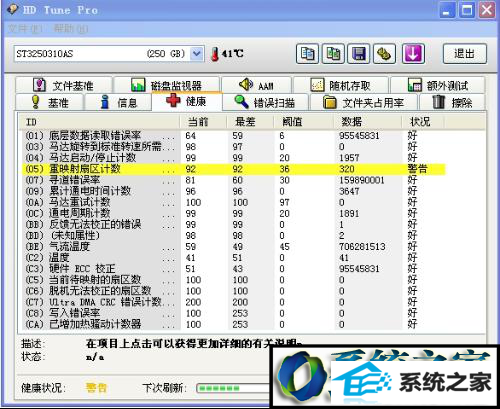Screen dimensions: 500x409
Task: Open the 额外测试 tab
Action: (438, 85)
